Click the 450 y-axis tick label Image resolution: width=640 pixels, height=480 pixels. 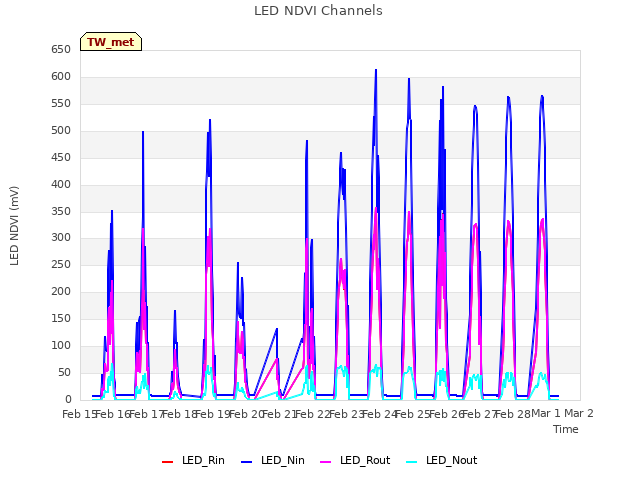(61, 158)
